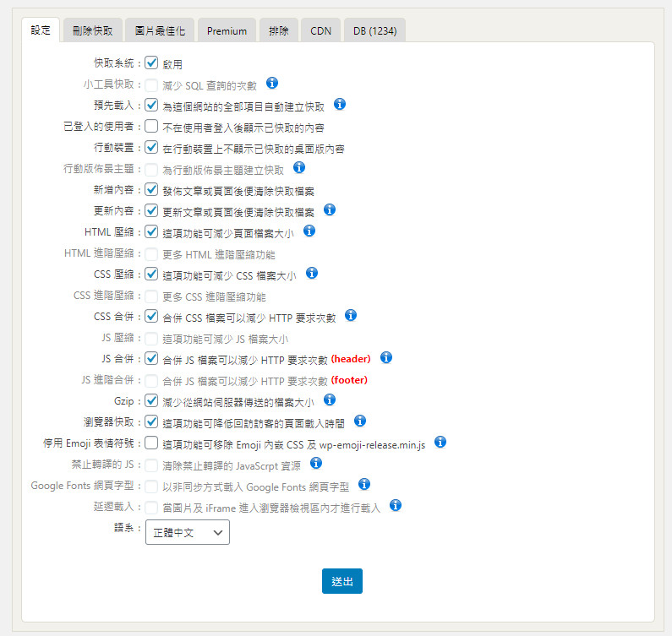Go to the CDN tab
This screenshot has width=672, height=636.
pos(320,31)
